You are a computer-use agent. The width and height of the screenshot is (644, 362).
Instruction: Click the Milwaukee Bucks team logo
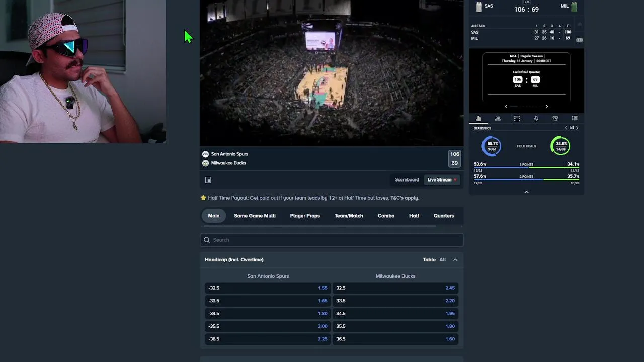coord(205,163)
